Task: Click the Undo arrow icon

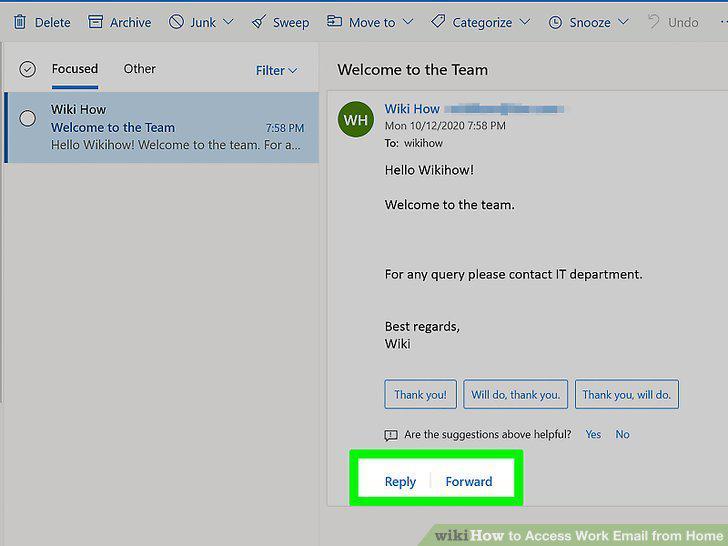Action: pyautogui.click(x=654, y=21)
